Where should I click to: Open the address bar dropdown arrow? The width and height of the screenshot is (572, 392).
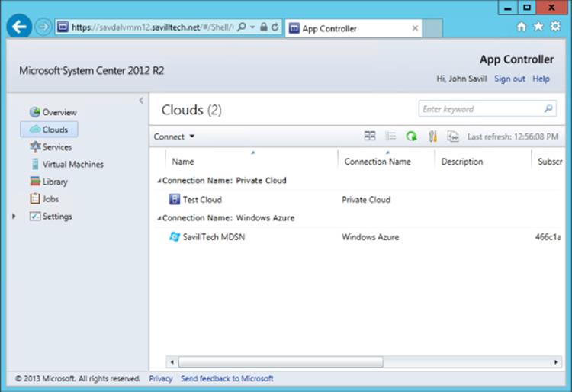tap(252, 27)
